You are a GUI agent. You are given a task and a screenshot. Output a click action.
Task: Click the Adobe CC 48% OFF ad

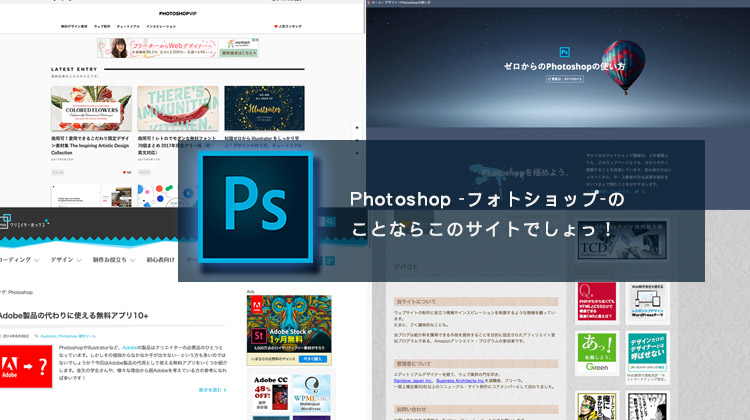pyautogui.click(x=270, y=393)
